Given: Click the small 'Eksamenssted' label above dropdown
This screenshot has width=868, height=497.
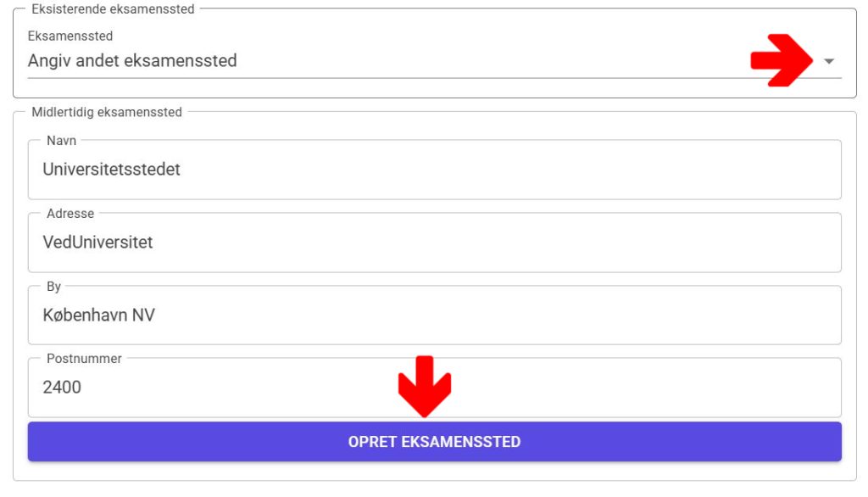Looking at the screenshot, I should click(x=70, y=36).
